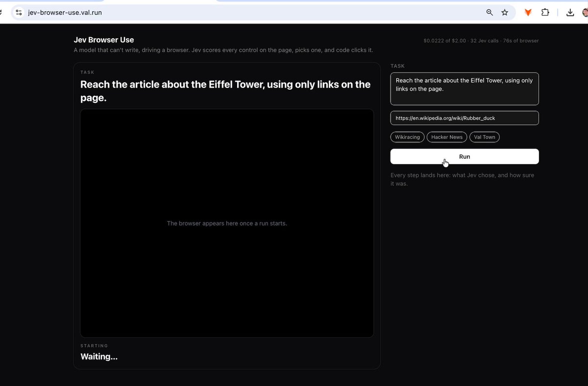Start the task with the Run button
The image size is (588, 386).
tap(465, 157)
